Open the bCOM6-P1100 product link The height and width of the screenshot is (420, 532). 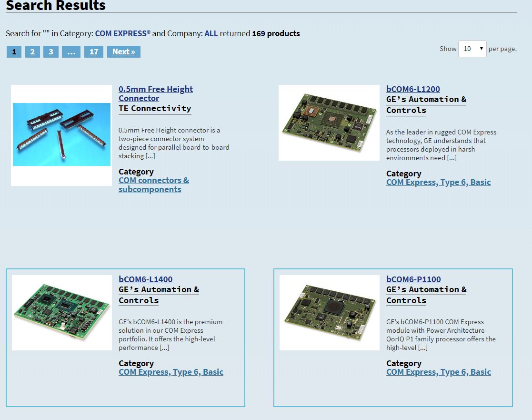click(x=413, y=279)
